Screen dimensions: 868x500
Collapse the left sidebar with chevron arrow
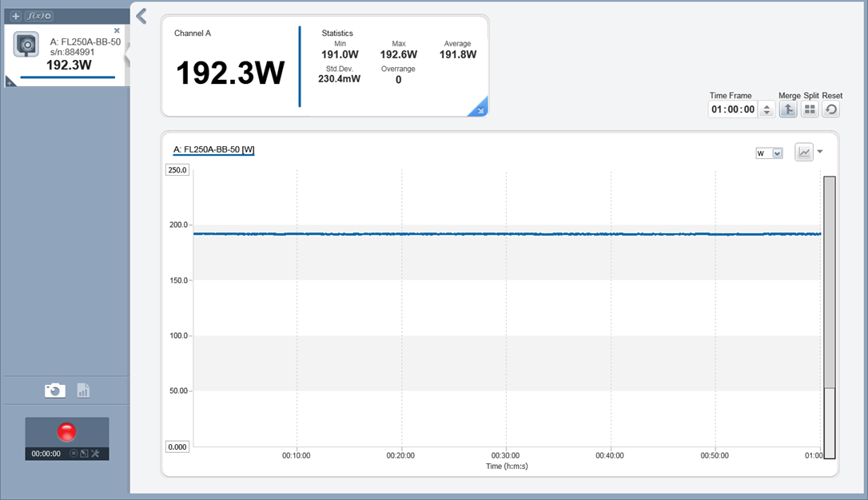click(141, 16)
